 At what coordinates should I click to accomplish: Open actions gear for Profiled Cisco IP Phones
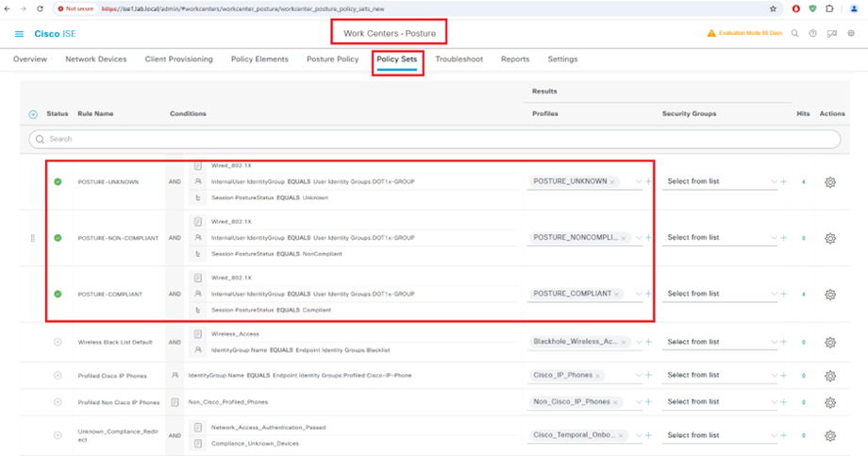(830, 376)
